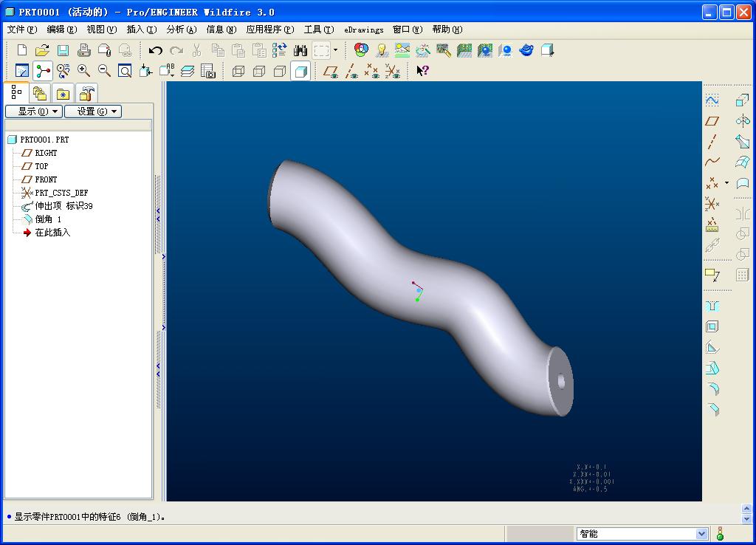The image size is (756, 545).
Task: Zoom out with magnifier minus icon
Action: 104,71
